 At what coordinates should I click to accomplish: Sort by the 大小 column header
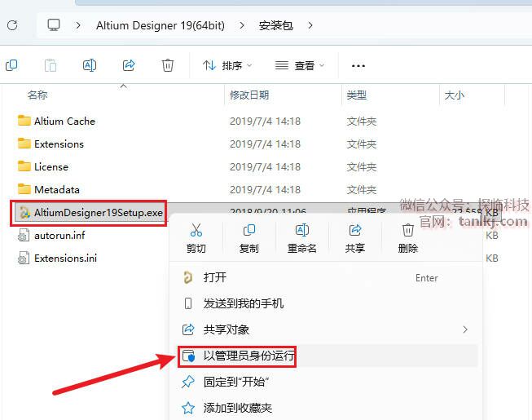(x=455, y=95)
